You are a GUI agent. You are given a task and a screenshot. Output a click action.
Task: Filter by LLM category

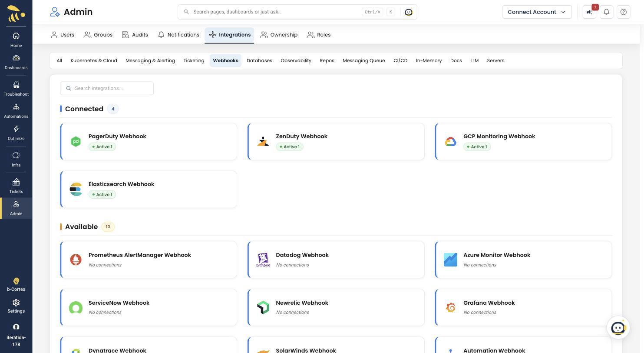[x=474, y=60]
